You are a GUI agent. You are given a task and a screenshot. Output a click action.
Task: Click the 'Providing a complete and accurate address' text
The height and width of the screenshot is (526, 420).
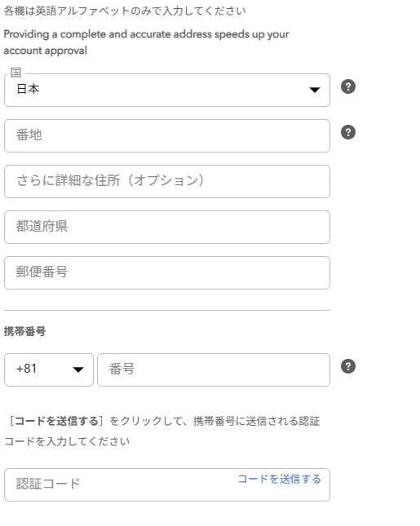tap(146, 42)
